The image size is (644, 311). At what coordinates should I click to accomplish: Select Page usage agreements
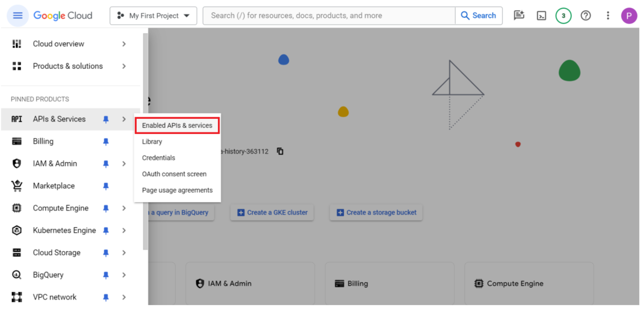coord(177,191)
